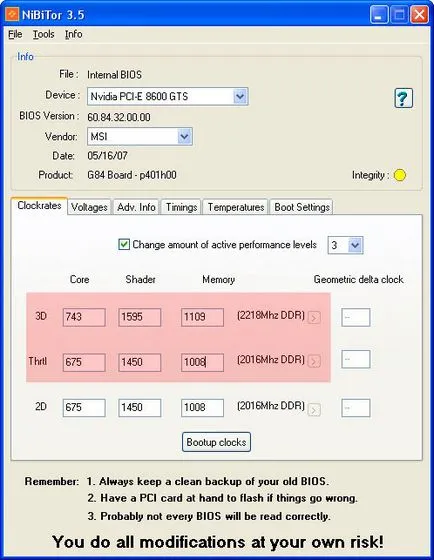Screen dimensions: 434x560
Task: Open the Tools menu
Action: tap(44, 34)
